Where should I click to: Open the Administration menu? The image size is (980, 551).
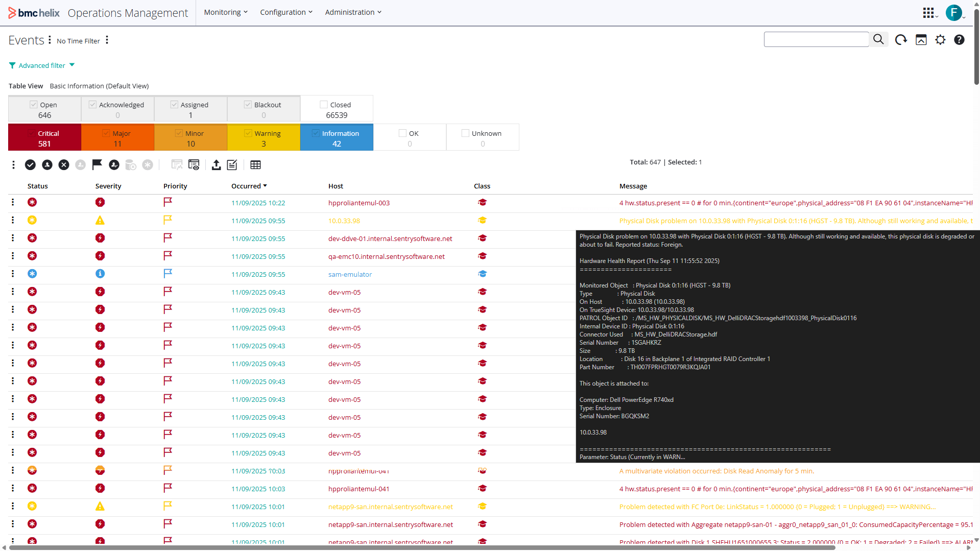tap(353, 12)
